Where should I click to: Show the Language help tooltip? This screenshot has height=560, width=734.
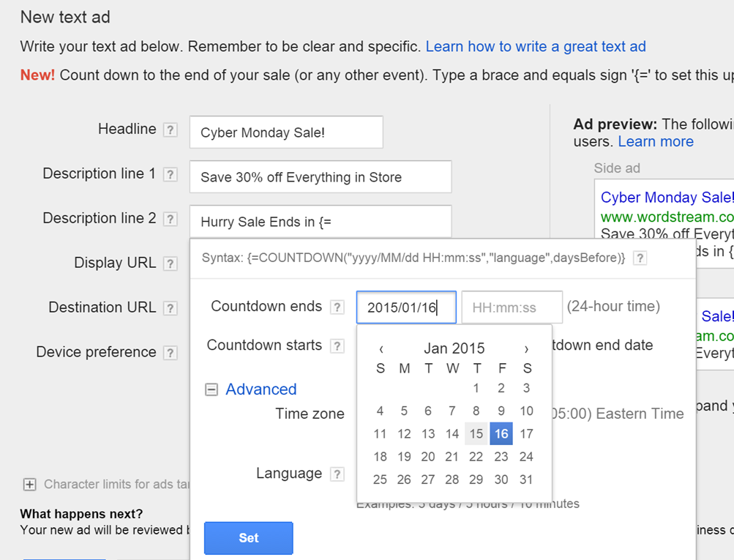coord(337,474)
